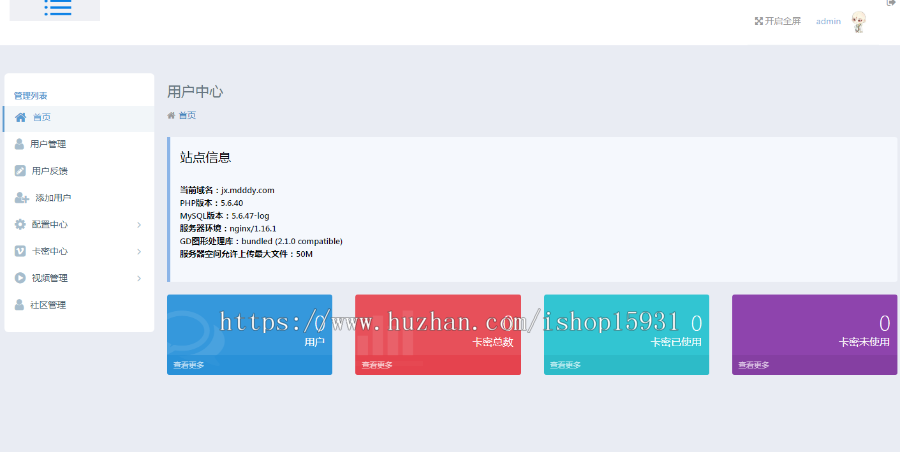
Task: Click the home icon beside 首页 in sidebar
Action: click(x=21, y=117)
